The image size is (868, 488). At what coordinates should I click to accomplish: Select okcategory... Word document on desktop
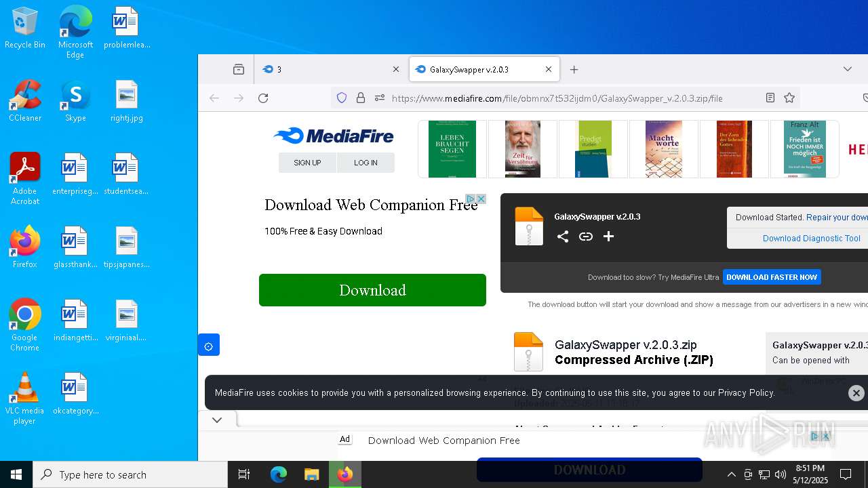(x=75, y=394)
